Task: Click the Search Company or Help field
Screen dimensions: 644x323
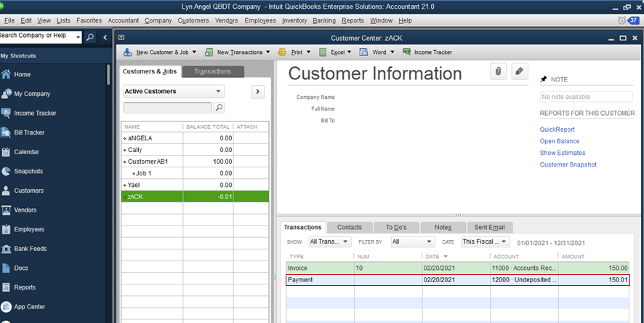Action: click(37, 37)
